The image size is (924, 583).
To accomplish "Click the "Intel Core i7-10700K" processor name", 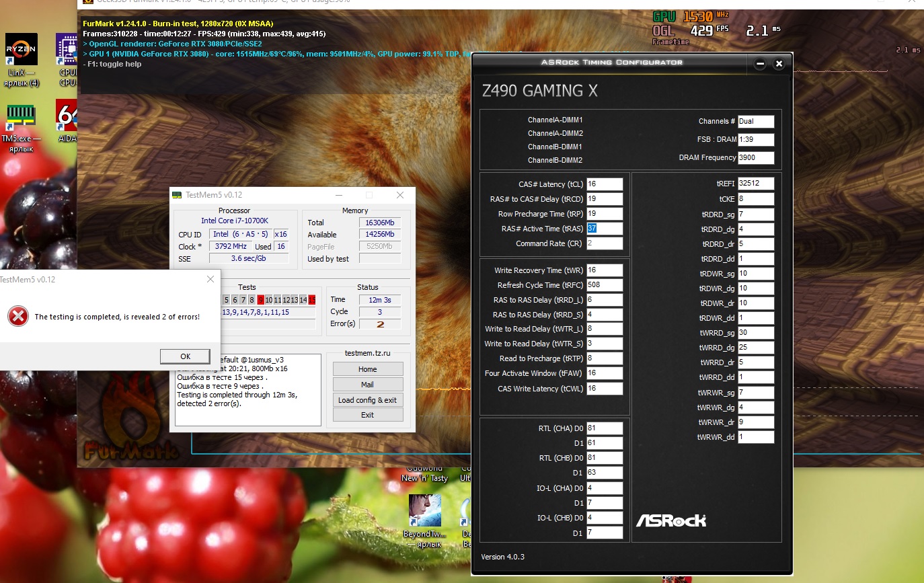I will pyautogui.click(x=235, y=221).
